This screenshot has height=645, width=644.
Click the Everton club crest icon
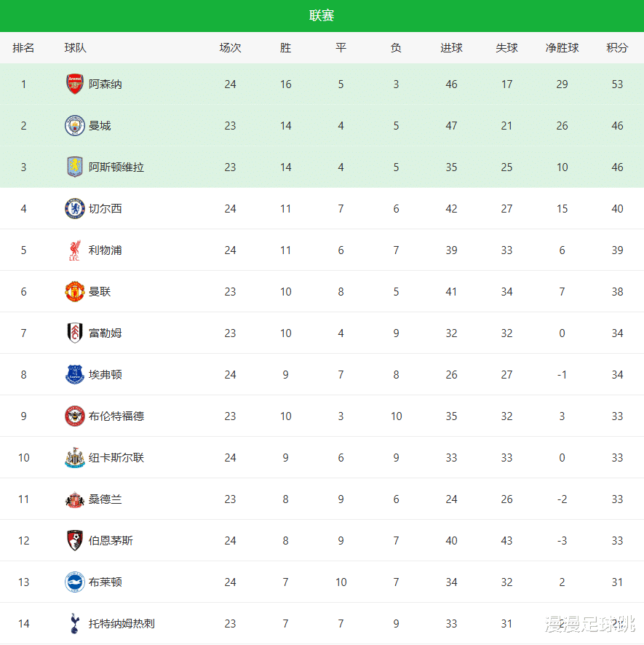[x=75, y=375]
